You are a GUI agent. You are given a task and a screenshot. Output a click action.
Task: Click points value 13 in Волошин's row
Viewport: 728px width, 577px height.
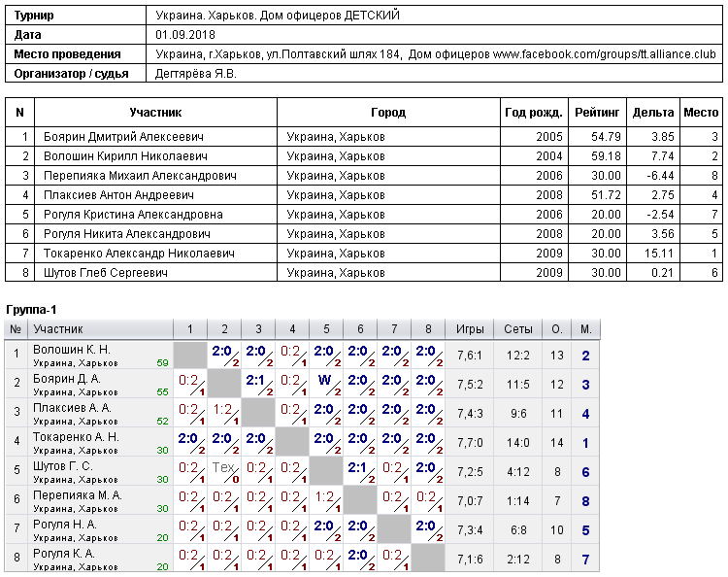point(557,356)
